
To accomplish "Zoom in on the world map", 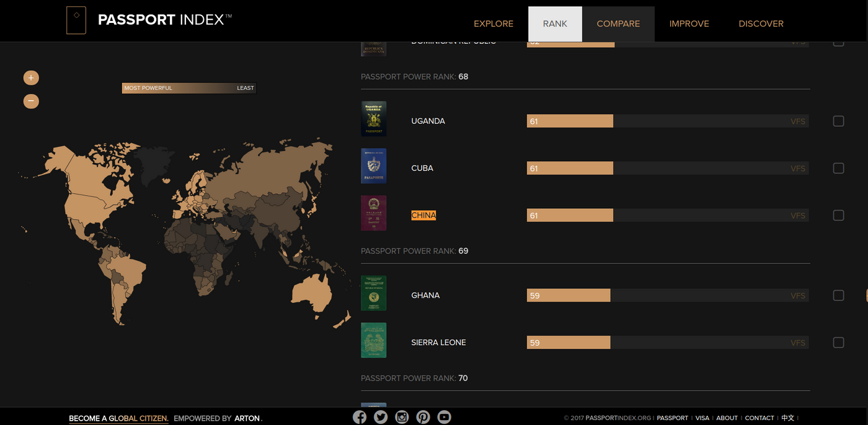I will click(31, 78).
